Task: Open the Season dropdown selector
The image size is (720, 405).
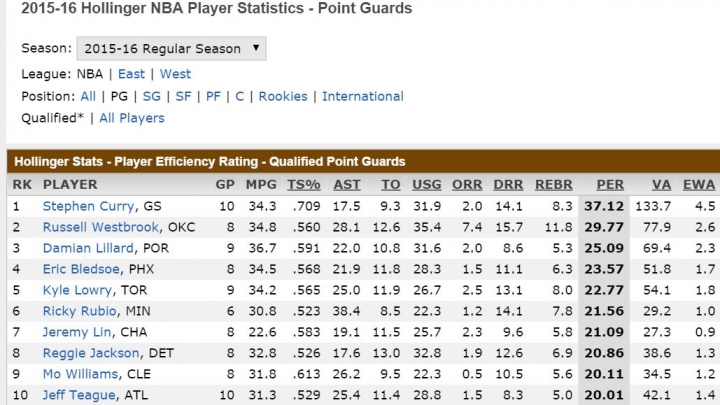Action: pyautogui.click(x=171, y=48)
